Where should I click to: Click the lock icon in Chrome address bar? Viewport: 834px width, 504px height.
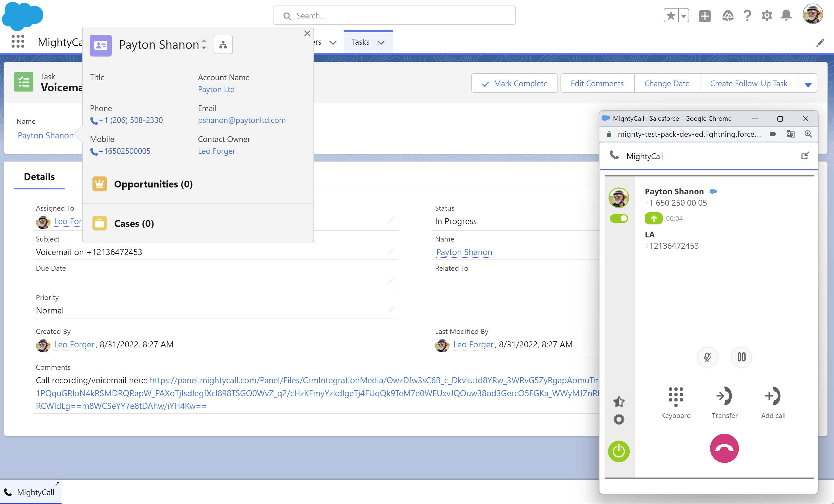coord(609,134)
